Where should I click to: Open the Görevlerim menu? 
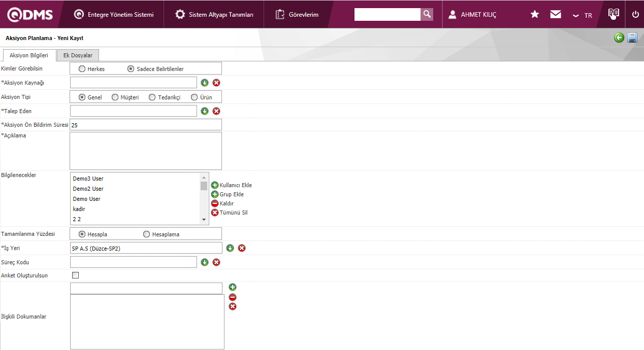pyautogui.click(x=297, y=15)
